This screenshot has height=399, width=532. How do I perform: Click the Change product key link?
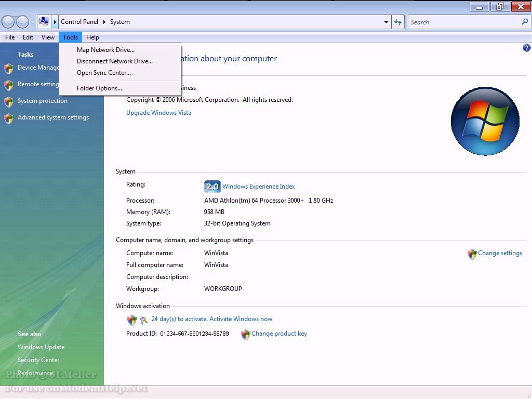pyautogui.click(x=279, y=334)
